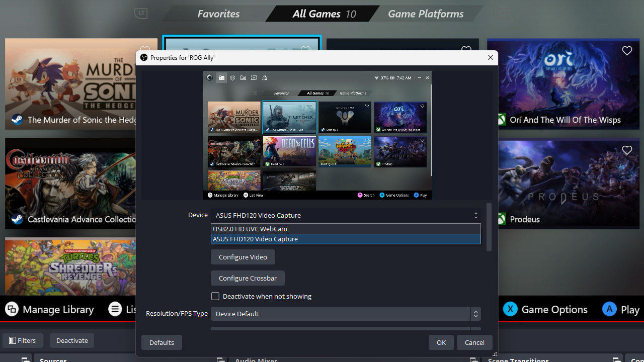
Task: Click the Moving Out tile in dialog preview
Action: pyautogui.click(x=345, y=151)
